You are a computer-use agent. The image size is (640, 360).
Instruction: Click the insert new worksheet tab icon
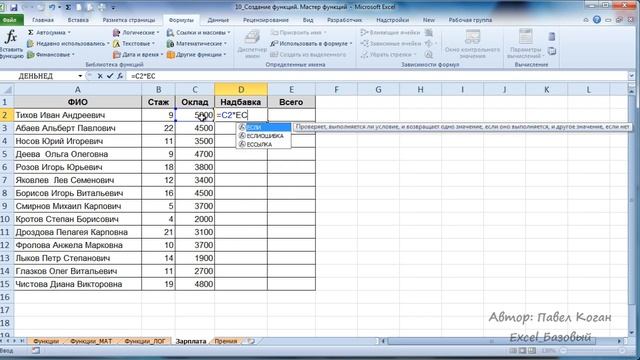click(251, 341)
